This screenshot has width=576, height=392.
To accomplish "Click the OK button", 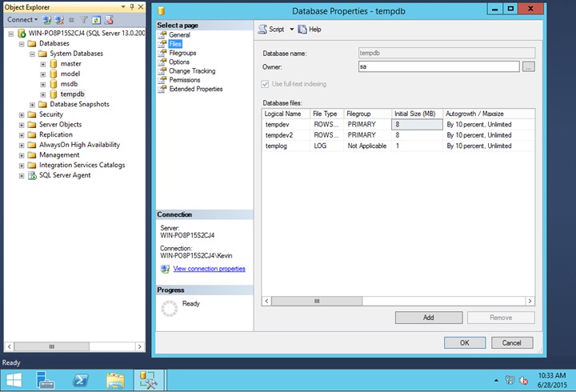I will [465, 342].
